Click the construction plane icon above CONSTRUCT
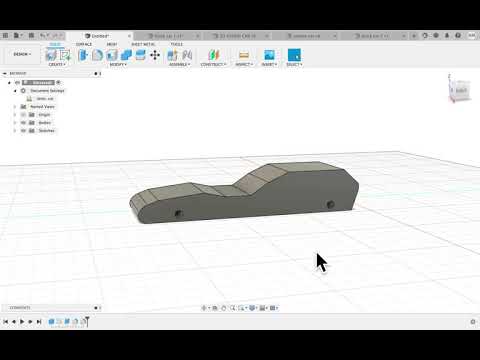 [213, 55]
